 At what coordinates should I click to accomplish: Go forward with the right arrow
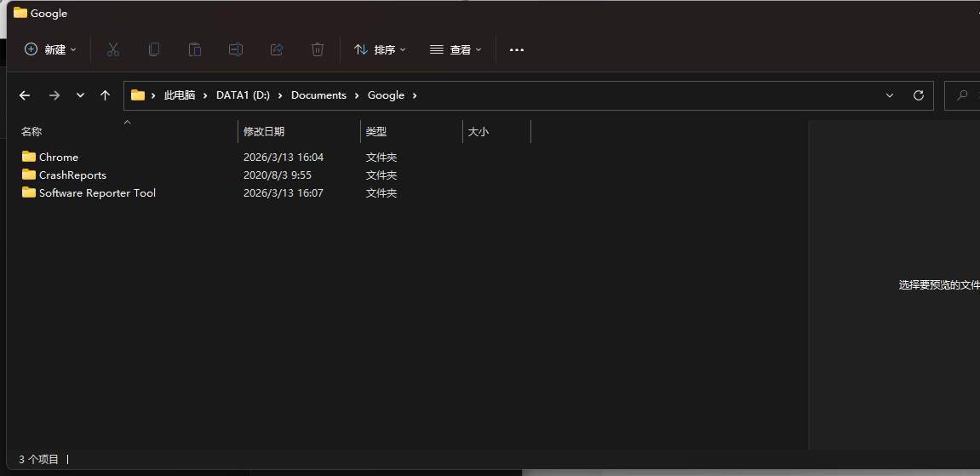pos(54,95)
